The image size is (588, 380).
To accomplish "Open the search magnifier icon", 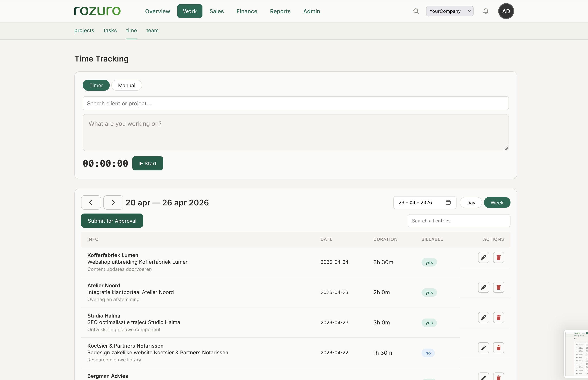I will click(416, 11).
